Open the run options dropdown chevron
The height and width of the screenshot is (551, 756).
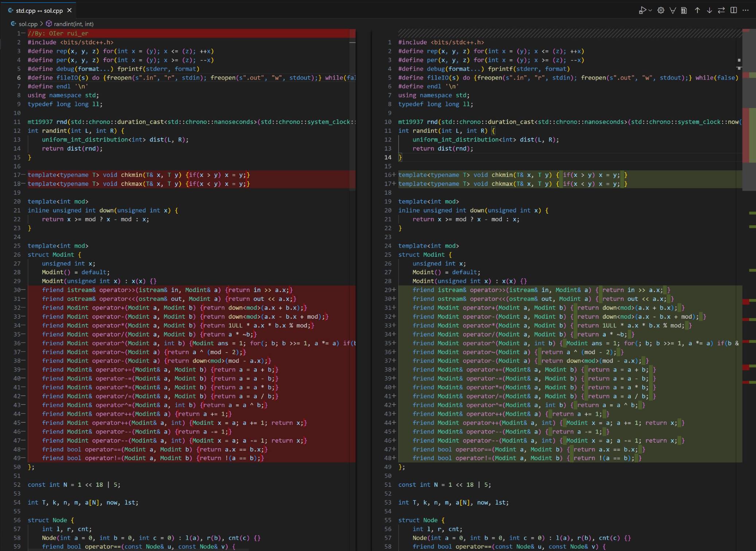(x=650, y=11)
